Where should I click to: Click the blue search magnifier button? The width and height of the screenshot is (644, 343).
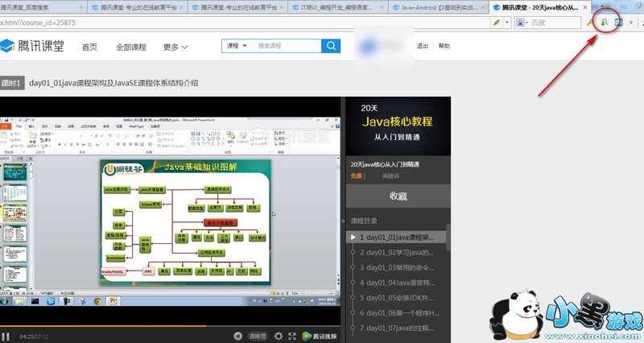point(331,46)
